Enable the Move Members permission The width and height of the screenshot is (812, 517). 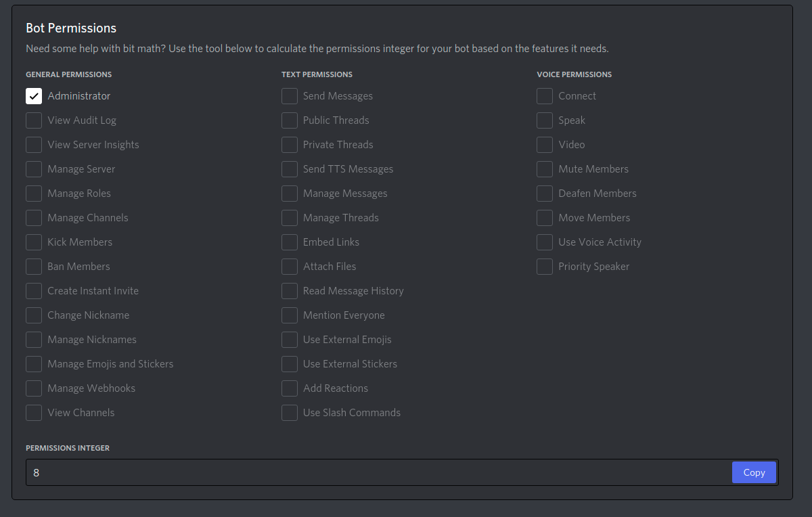click(x=545, y=218)
